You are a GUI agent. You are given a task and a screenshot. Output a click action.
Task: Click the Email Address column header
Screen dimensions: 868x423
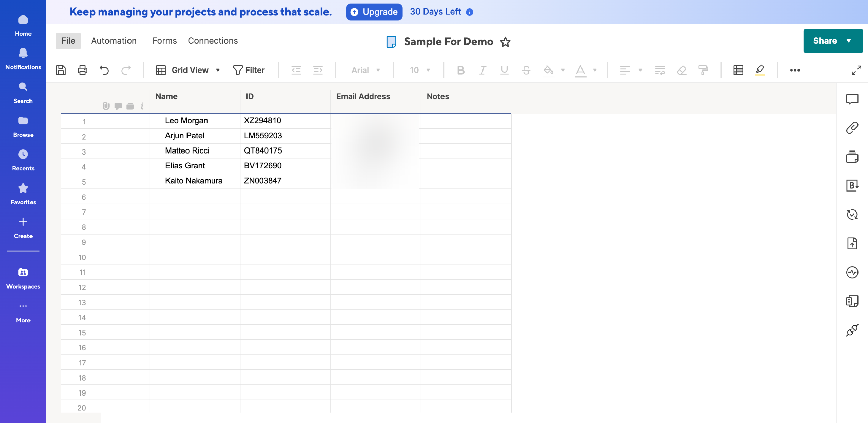[376, 101]
